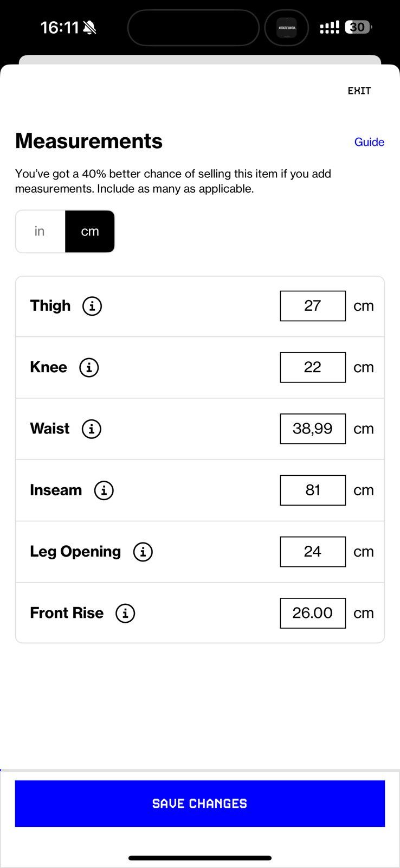Select the Waist 38,99 input field

pyautogui.click(x=313, y=429)
